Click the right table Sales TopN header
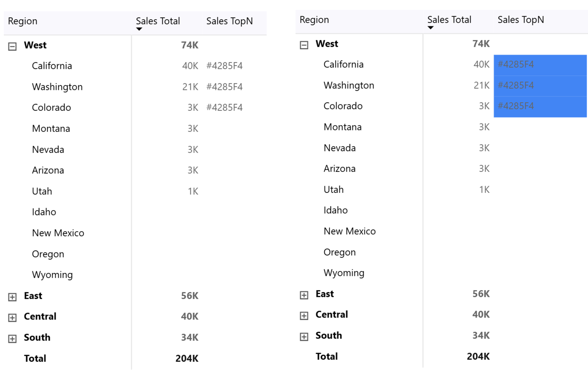Viewport: 588px width, 391px height. click(521, 20)
